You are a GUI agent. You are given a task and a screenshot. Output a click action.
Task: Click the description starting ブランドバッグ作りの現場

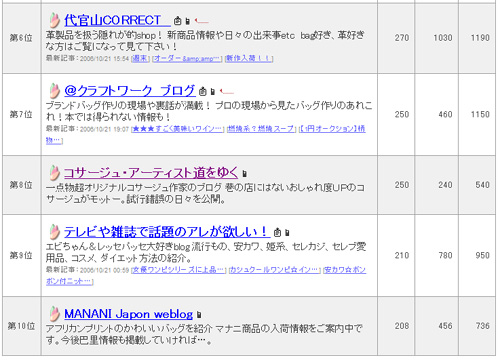209,111
